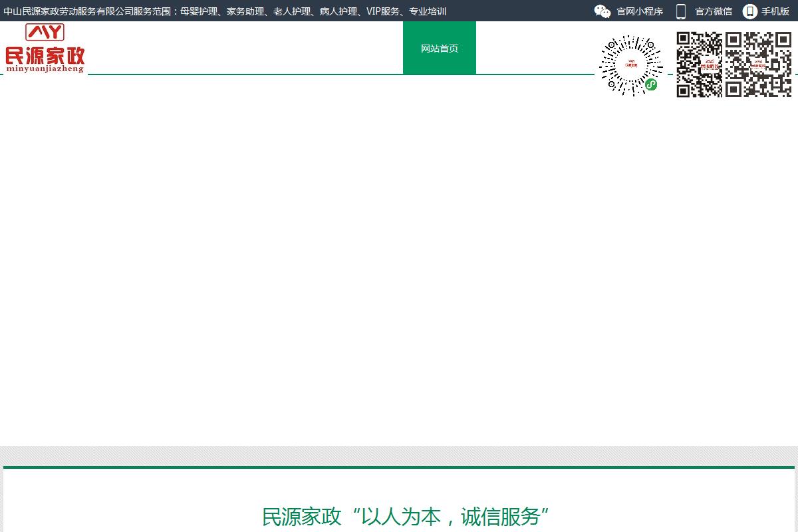Image resolution: width=798 pixels, height=532 pixels.
Task: Click the green mini-program badge on the circular code
Action: coord(651,84)
